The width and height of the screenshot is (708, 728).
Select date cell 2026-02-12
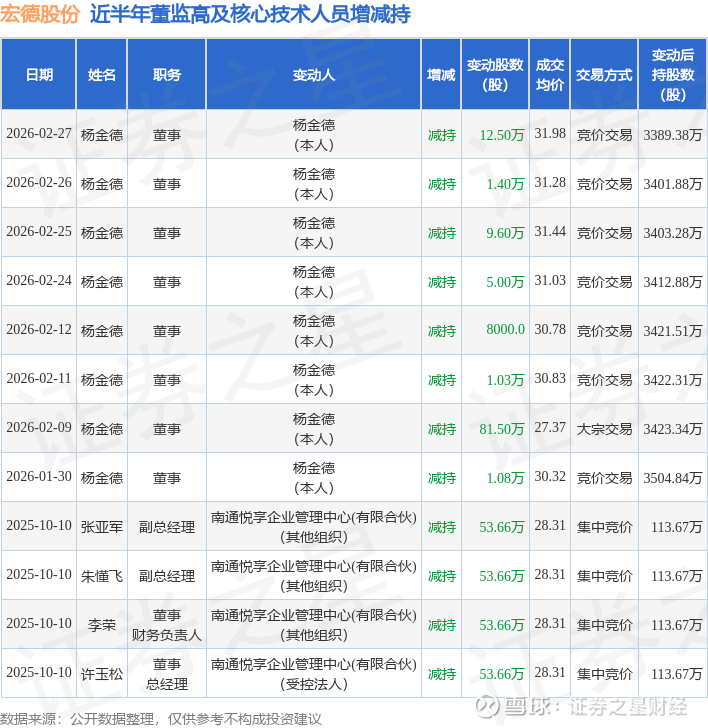tap(39, 330)
